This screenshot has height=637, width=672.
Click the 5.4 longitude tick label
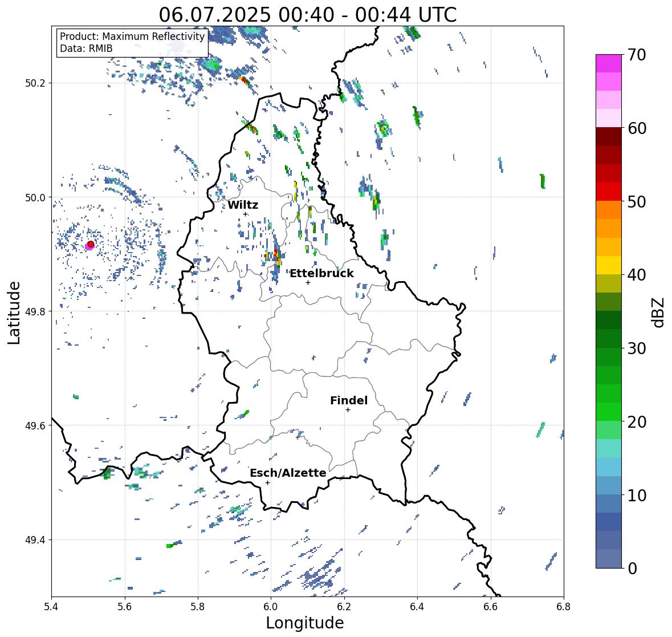(x=51, y=607)
